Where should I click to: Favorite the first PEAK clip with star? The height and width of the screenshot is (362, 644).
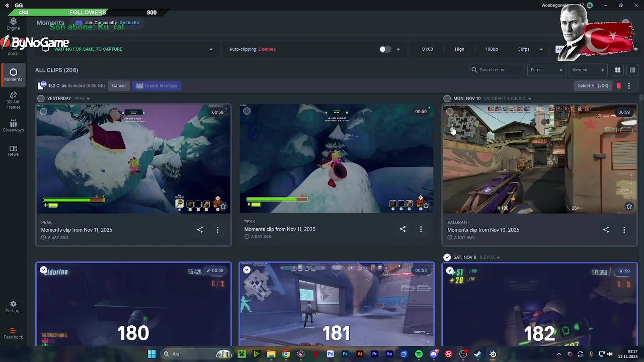pos(223,206)
